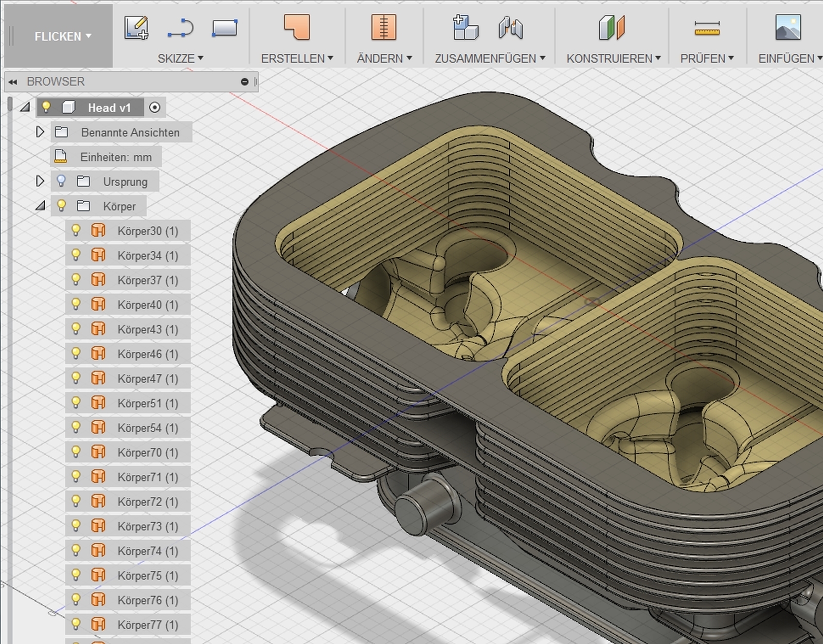The height and width of the screenshot is (644, 823).
Task: Select the Rectangle sketch tool
Action: pyautogui.click(x=225, y=28)
